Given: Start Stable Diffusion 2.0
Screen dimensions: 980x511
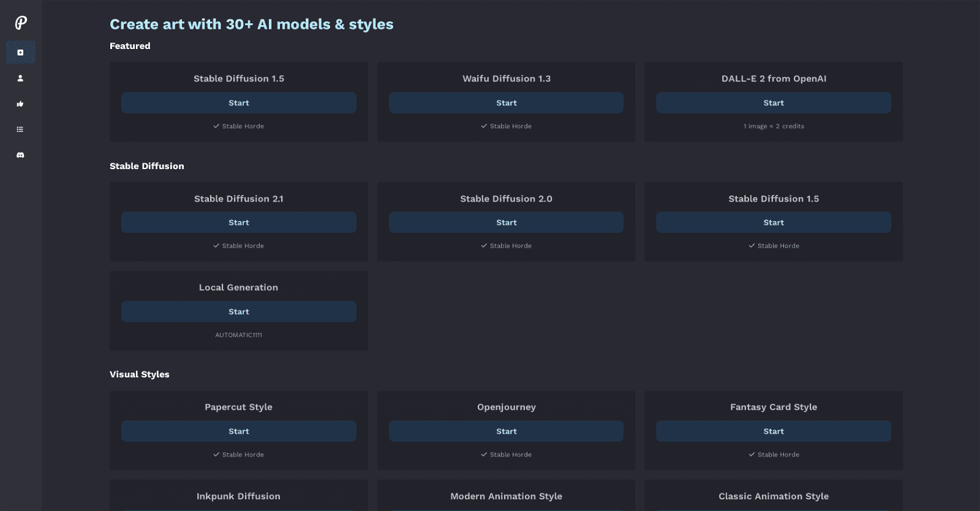Looking at the screenshot, I should click(506, 222).
